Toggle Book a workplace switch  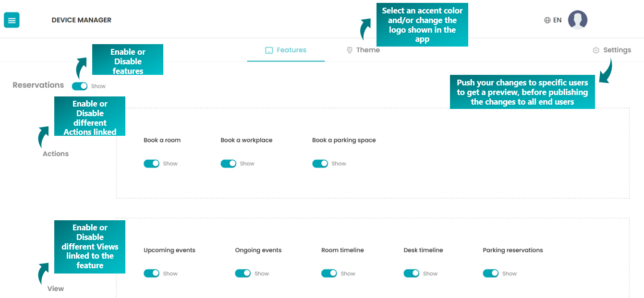[229, 164]
